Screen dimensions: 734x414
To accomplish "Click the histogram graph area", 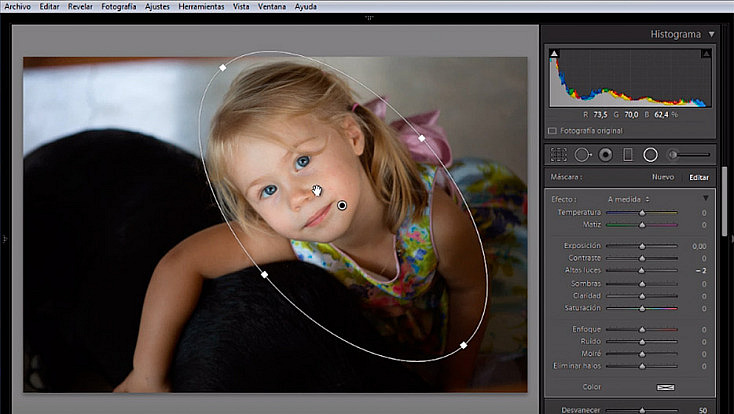I will point(630,78).
